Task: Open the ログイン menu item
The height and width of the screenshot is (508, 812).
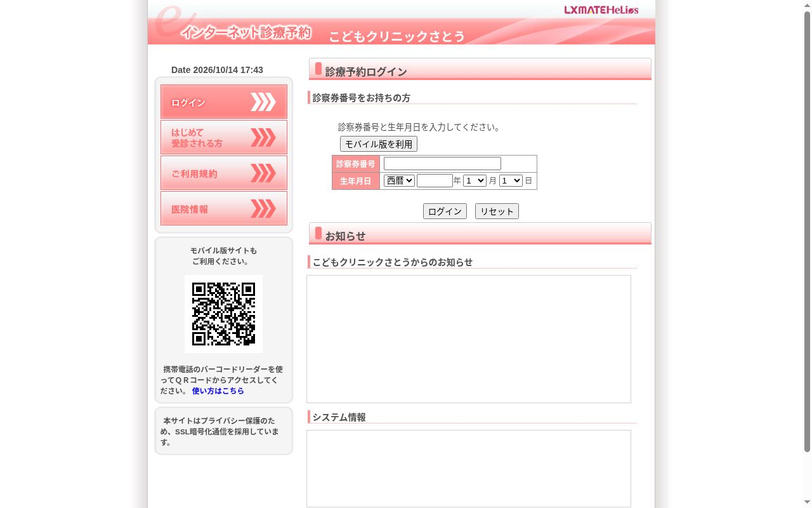Action: pos(224,102)
